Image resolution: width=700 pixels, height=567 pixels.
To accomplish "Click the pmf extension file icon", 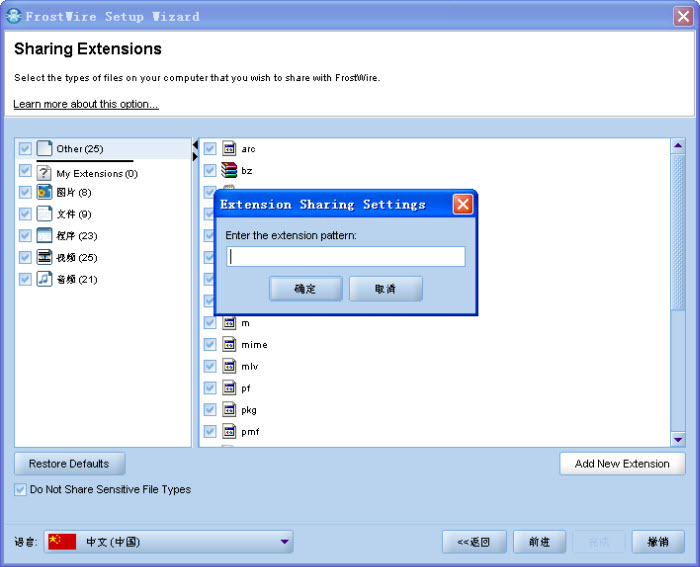I will (x=229, y=431).
